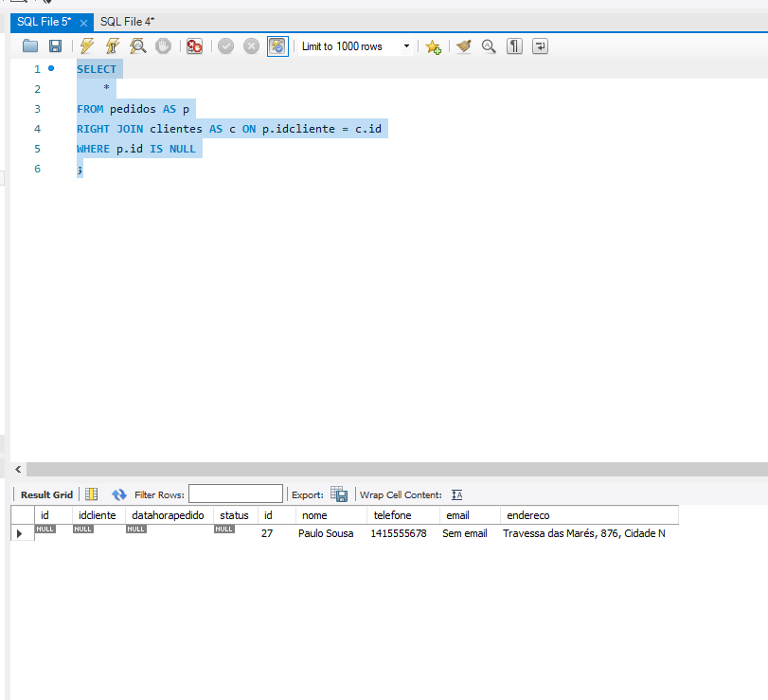This screenshot has width=768, height=700.
Task: Close the SQL File 5* tab
Action: tap(83, 23)
